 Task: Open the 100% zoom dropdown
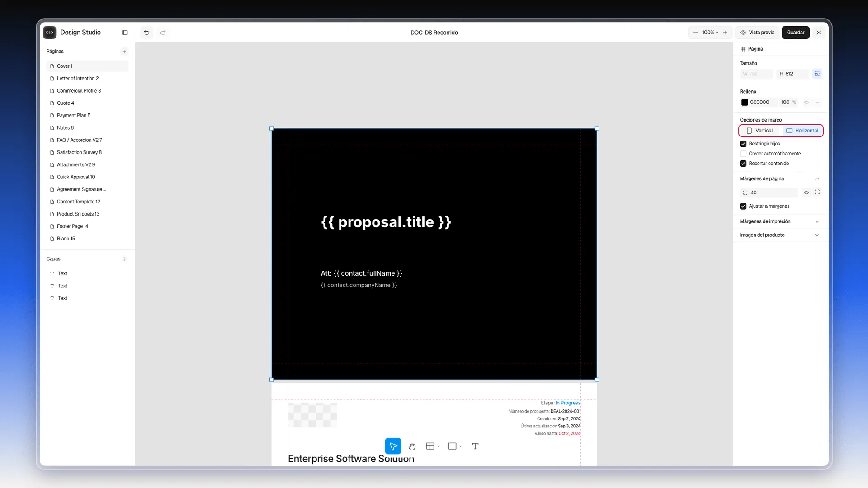710,33
